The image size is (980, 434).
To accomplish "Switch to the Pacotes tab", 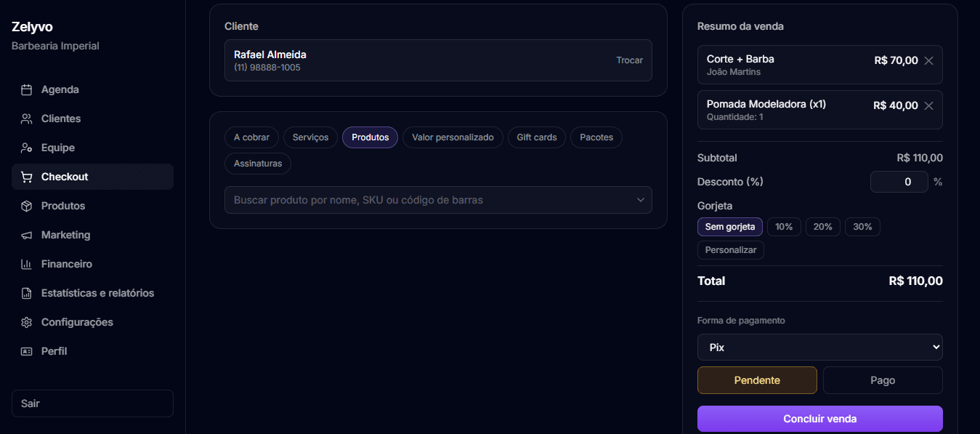I will [596, 137].
